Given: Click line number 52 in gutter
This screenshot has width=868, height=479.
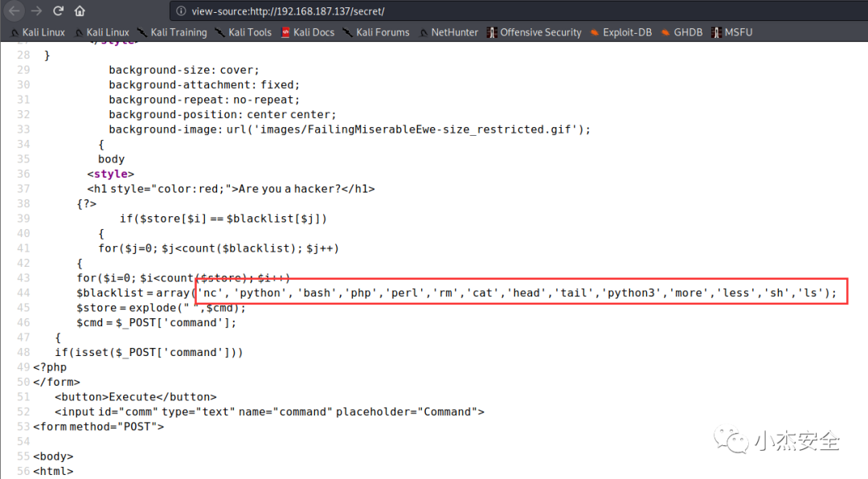Looking at the screenshot, I should tap(23, 412).
